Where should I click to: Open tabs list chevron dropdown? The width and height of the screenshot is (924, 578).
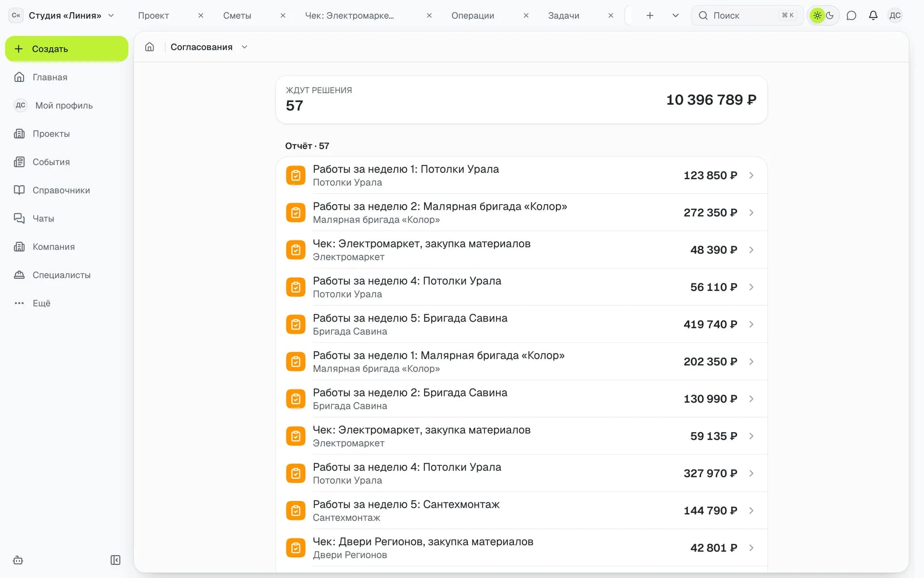[676, 15]
